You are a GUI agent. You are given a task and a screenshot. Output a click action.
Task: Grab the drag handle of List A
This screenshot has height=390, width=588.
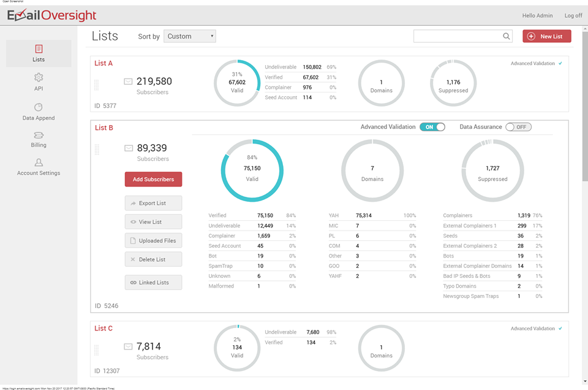coord(96,85)
